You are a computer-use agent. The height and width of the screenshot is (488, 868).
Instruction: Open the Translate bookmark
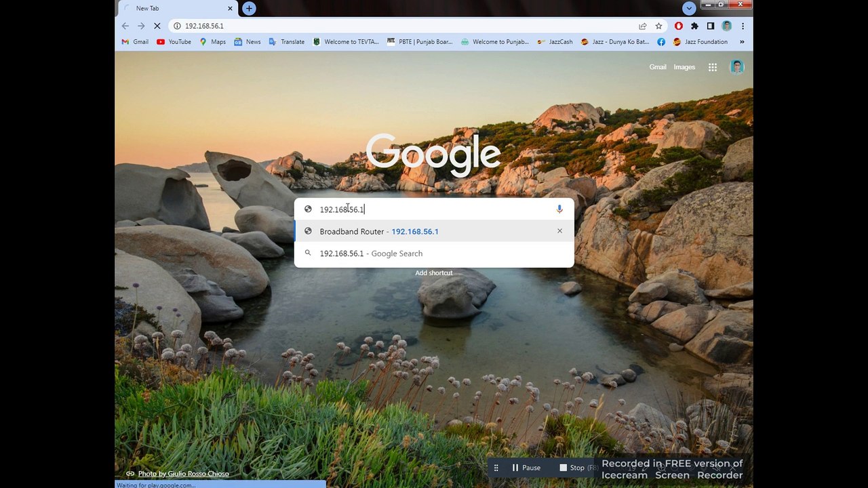tap(287, 41)
